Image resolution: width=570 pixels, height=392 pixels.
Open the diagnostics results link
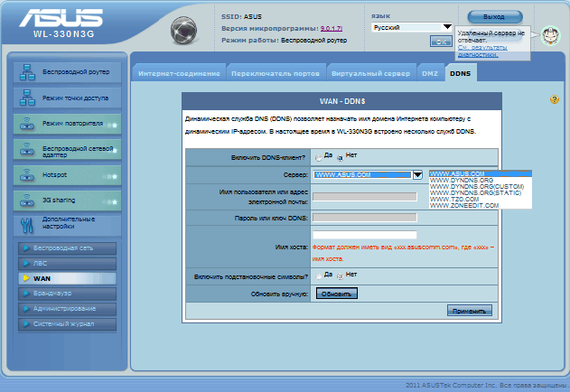(x=482, y=51)
